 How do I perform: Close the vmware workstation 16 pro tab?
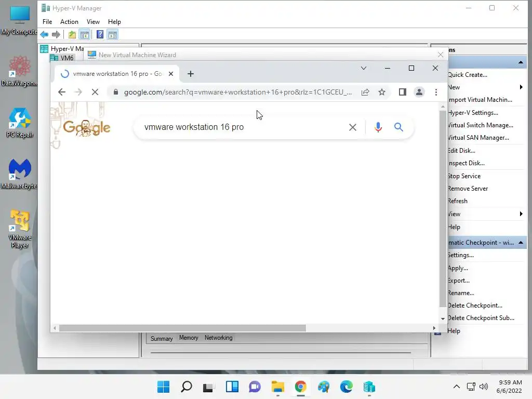(x=171, y=74)
